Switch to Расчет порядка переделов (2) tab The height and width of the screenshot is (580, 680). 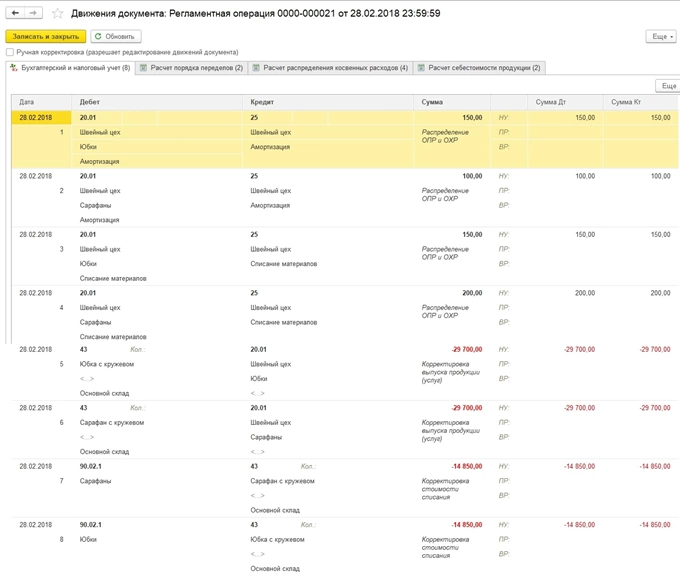pyautogui.click(x=192, y=68)
